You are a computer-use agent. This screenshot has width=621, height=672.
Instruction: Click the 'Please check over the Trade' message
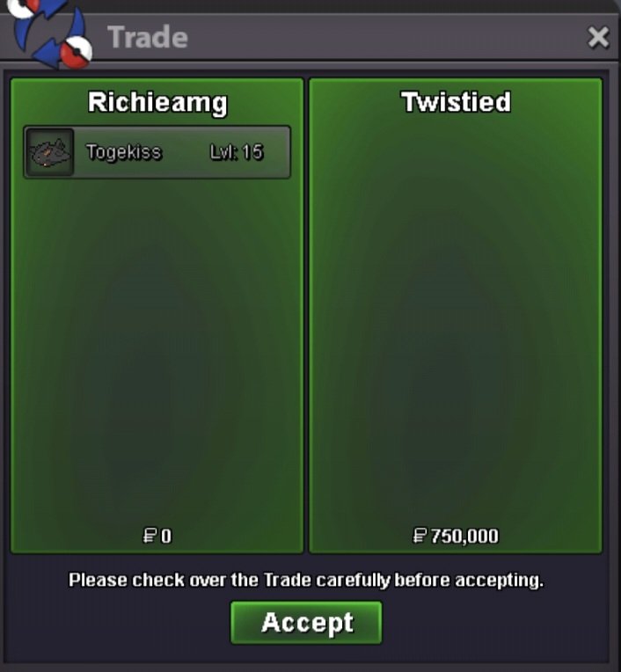click(306, 581)
